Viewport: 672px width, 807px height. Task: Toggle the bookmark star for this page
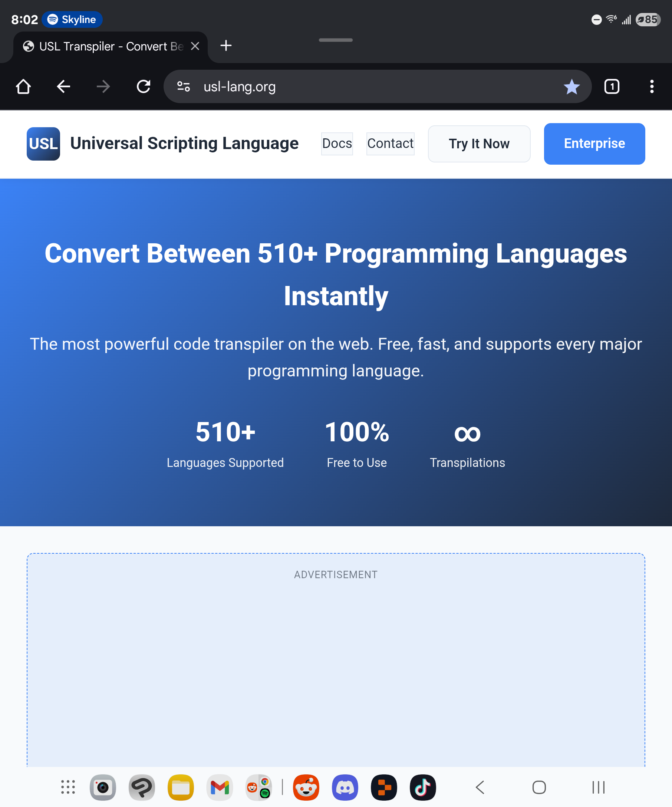click(x=571, y=86)
